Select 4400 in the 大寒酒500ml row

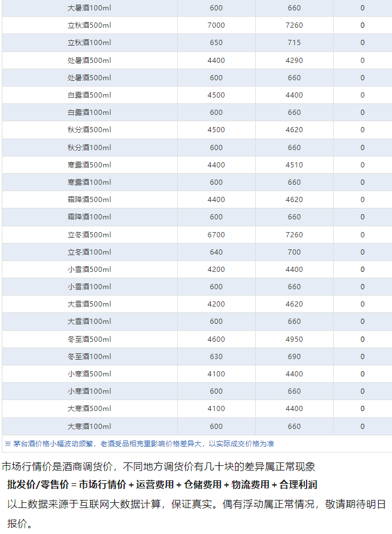[x=294, y=409]
